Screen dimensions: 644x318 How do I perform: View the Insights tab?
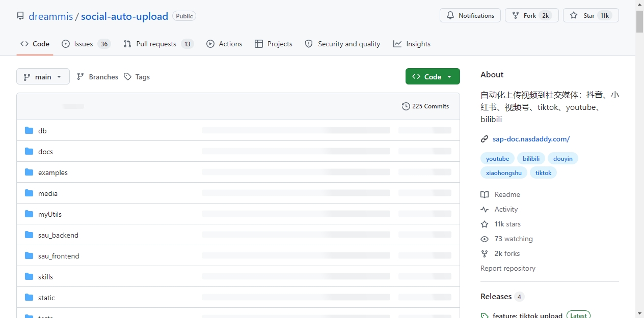(412, 44)
